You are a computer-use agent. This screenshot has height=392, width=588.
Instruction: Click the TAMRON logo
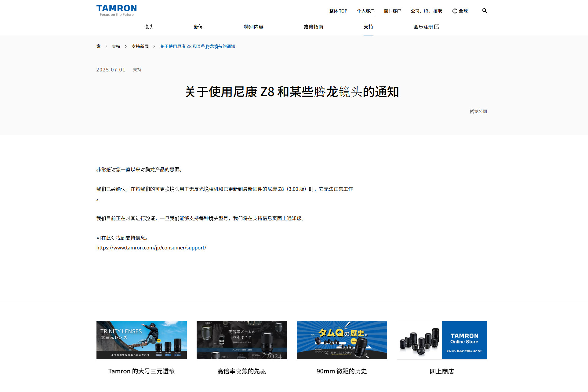point(116,10)
